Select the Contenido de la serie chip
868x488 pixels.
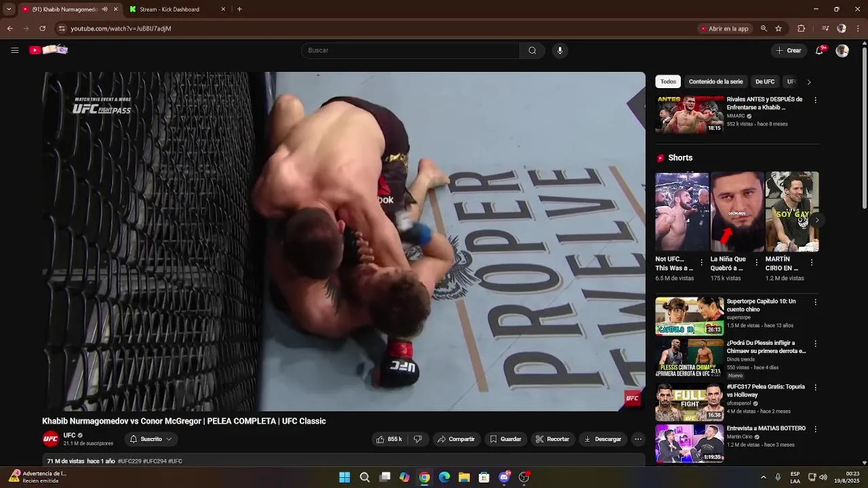[715, 81]
